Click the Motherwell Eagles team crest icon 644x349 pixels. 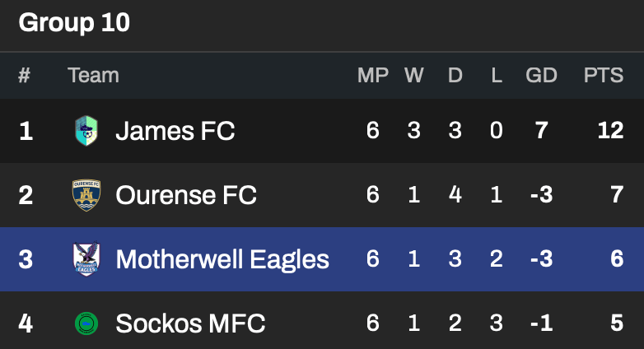(x=86, y=259)
